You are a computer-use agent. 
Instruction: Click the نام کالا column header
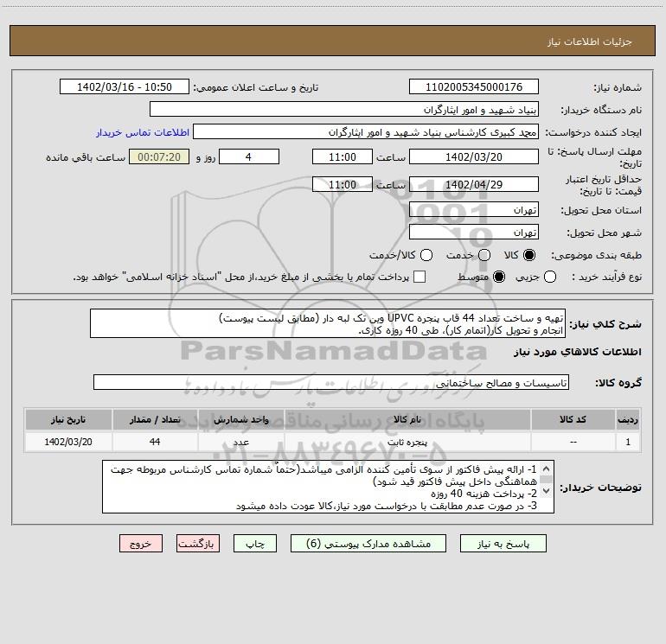[x=407, y=419]
